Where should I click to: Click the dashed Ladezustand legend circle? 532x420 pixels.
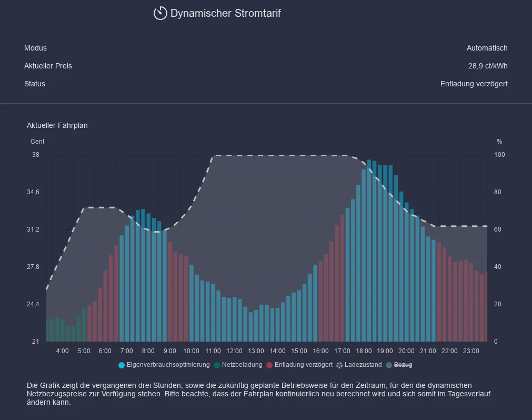pyautogui.click(x=339, y=365)
